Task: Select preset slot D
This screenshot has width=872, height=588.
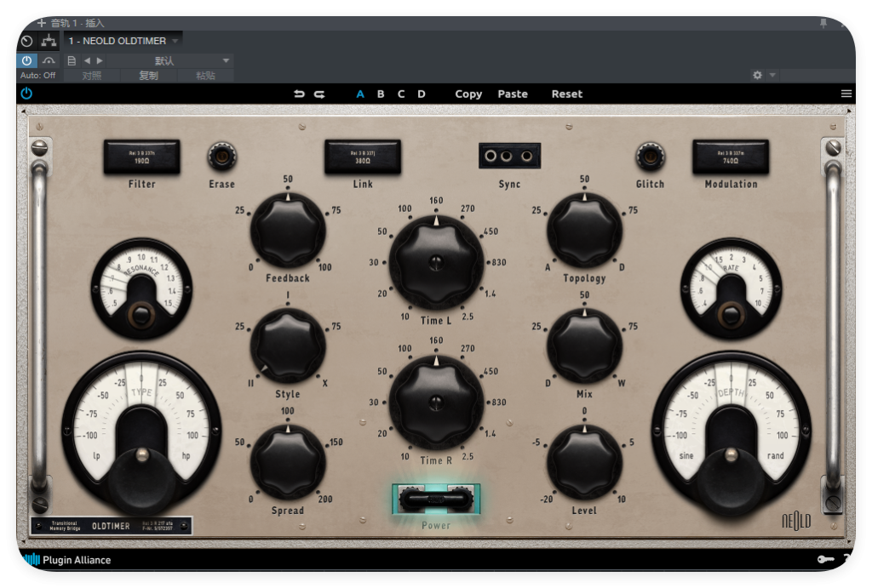Action: 422,94
